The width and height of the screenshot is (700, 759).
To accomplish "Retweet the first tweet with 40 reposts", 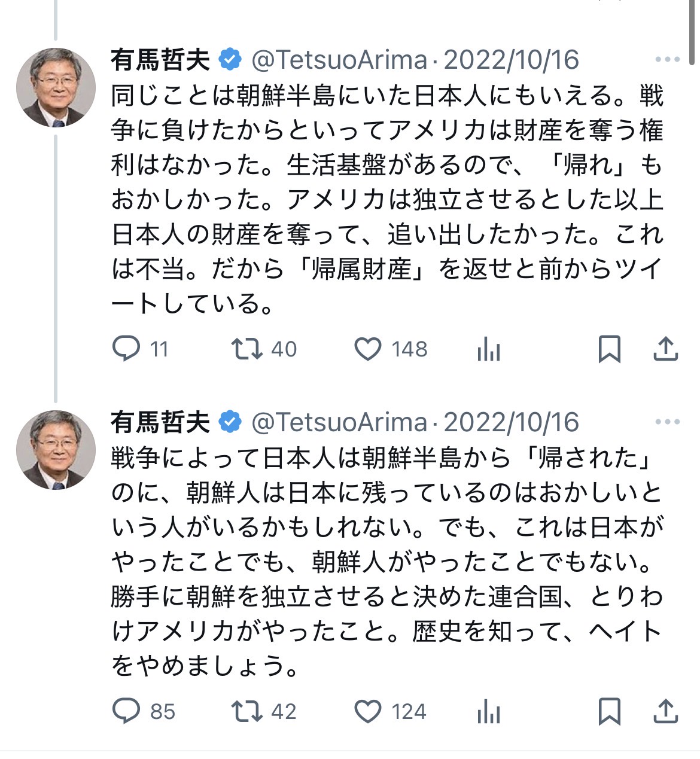I will (264, 349).
